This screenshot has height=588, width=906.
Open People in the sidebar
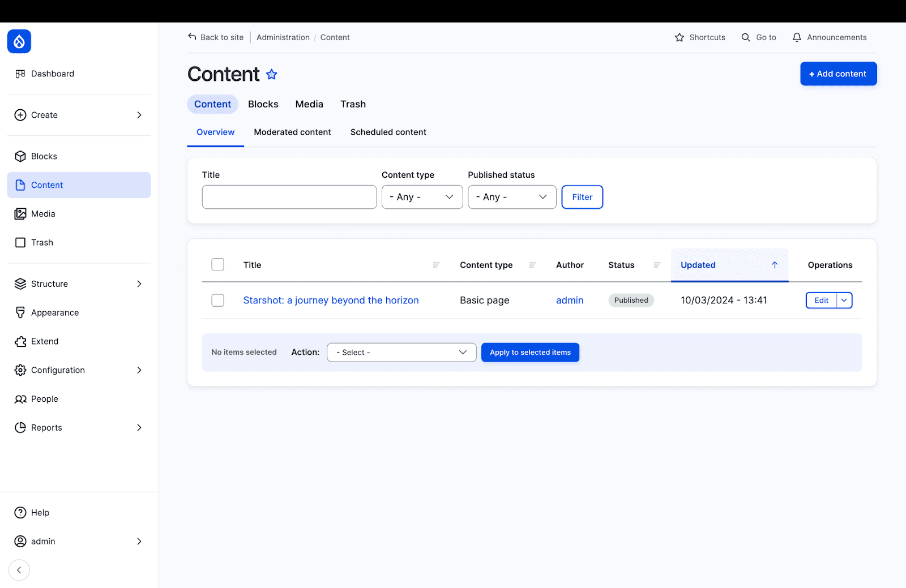point(79,399)
